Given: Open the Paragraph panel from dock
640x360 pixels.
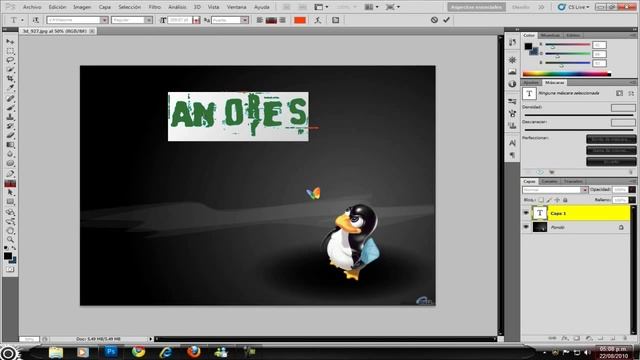Looking at the screenshot, I should click(512, 155).
